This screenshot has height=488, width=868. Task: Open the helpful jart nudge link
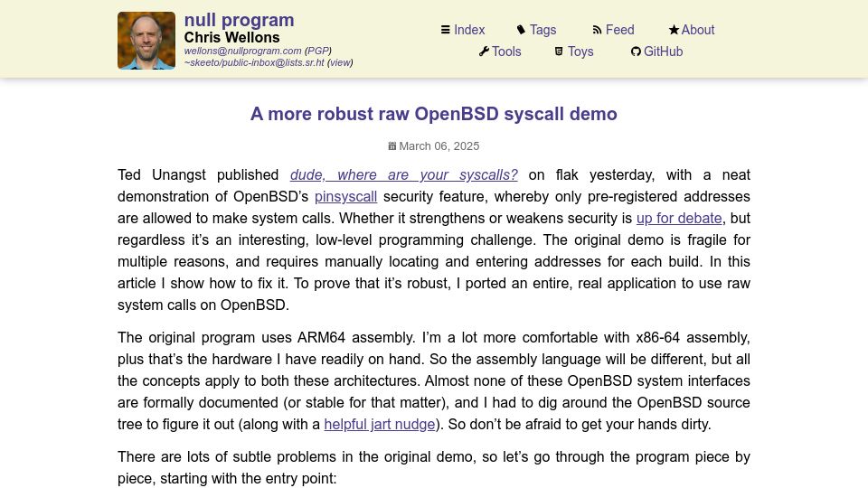(379, 425)
